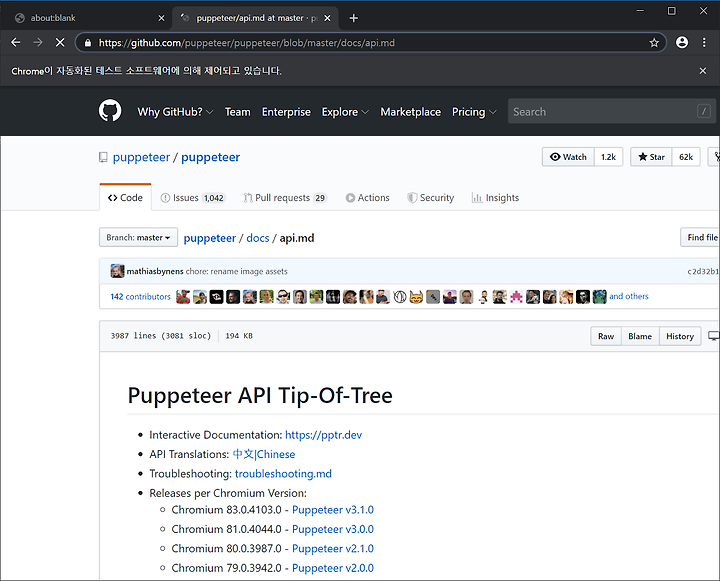Click the Find file button
This screenshot has width=720, height=581.
[x=700, y=237]
